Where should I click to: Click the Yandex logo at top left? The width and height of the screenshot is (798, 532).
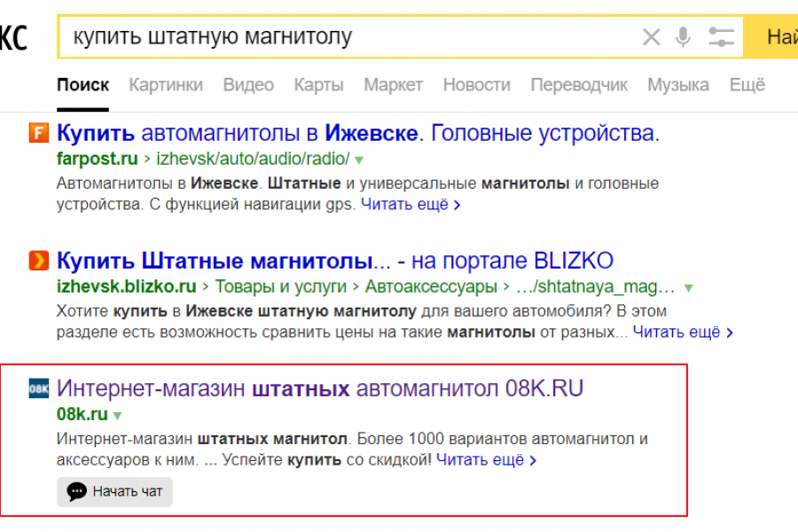(13, 37)
